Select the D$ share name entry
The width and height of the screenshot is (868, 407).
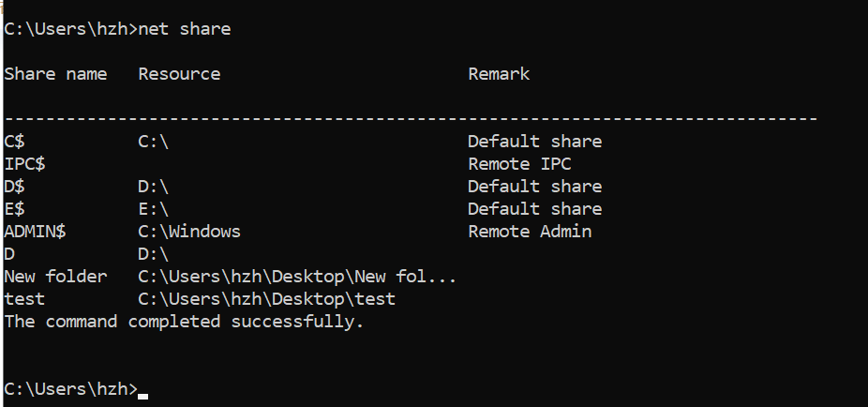[14, 187]
